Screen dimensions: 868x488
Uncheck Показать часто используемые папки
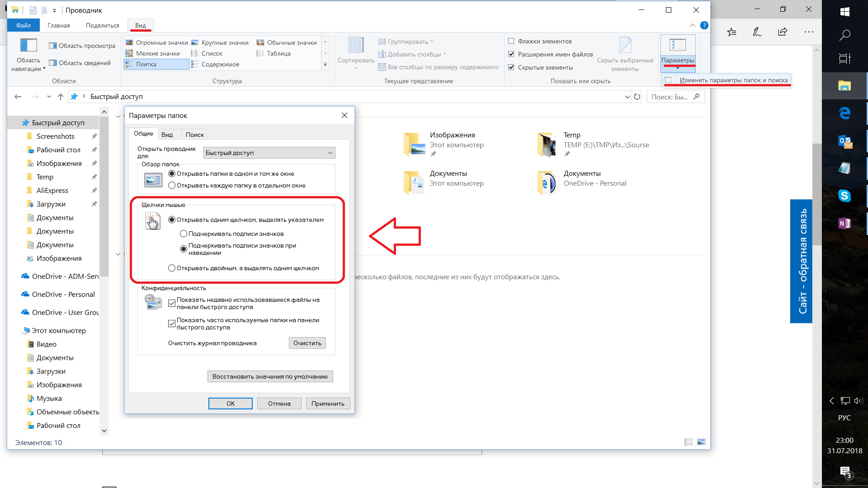(x=172, y=324)
